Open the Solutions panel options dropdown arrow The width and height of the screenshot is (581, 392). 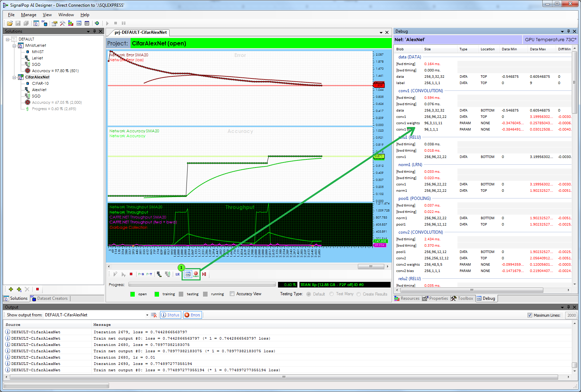[x=88, y=31]
